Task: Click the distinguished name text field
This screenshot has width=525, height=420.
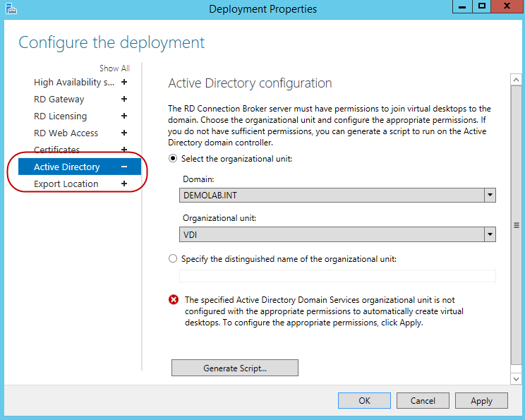Action: (x=337, y=276)
